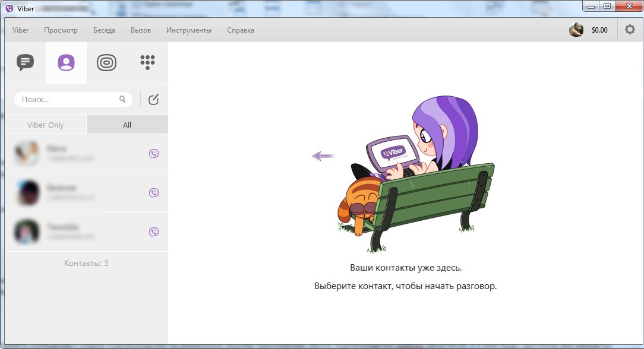Open the Public Chats circular icon

(107, 62)
